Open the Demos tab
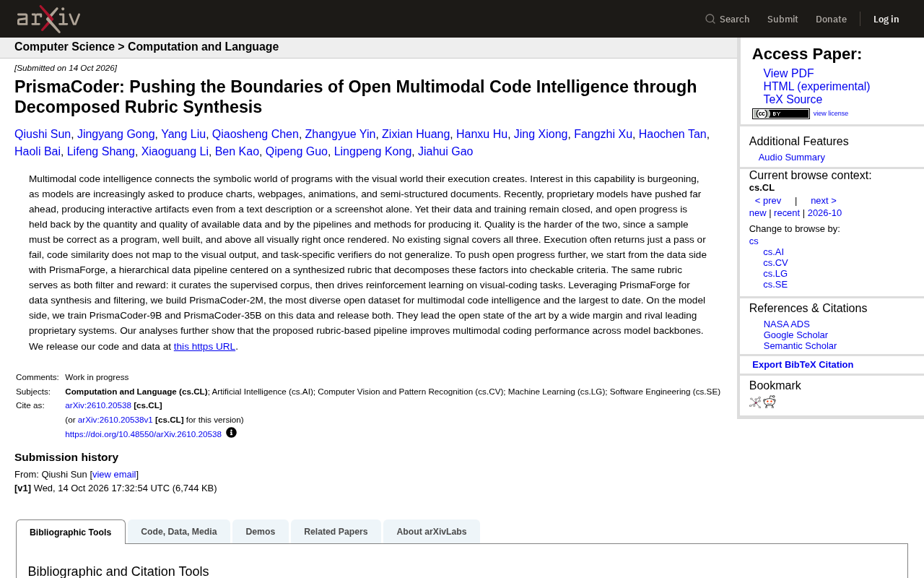924x578 pixels. [261, 532]
